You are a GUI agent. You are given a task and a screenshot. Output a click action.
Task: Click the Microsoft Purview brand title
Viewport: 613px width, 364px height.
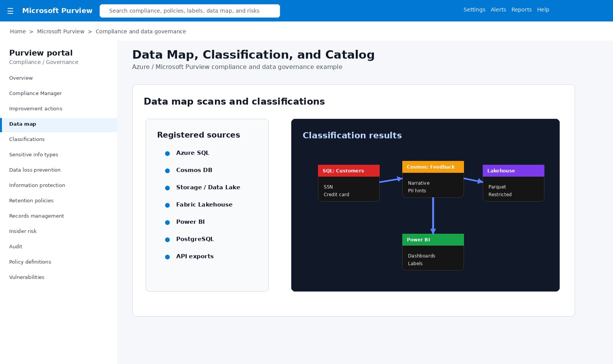tap(57, 11)
